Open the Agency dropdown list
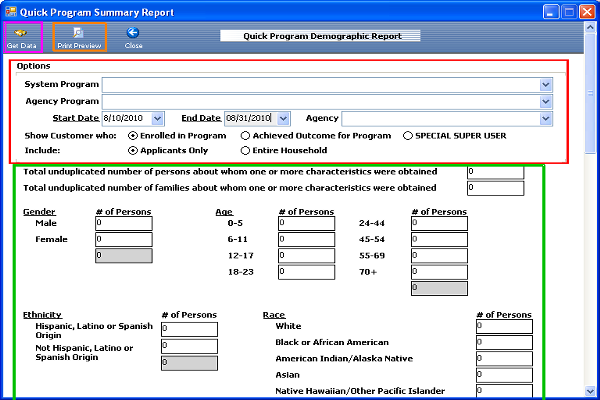This screenshot has height=400, width=600. (x=546, y=118)
